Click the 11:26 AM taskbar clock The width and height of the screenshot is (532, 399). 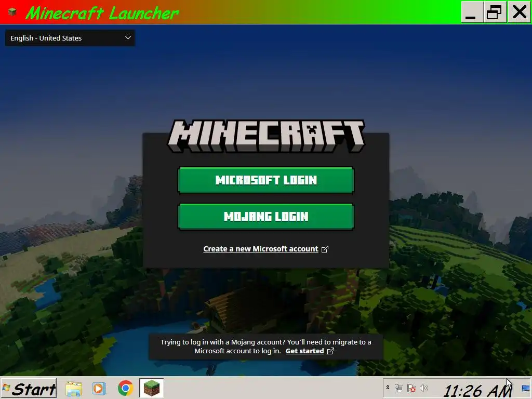point(477,390)
